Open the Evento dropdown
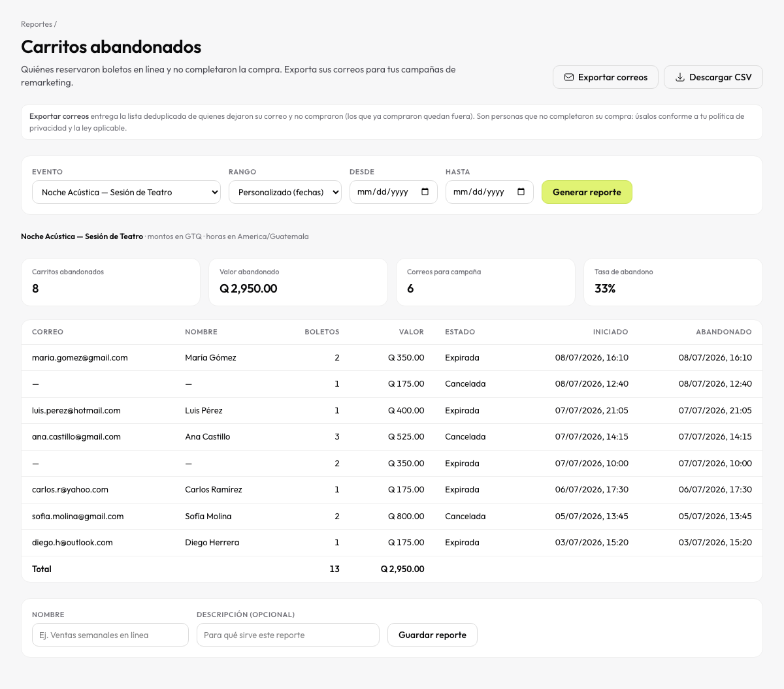The image size is (784, 689). 126,192
